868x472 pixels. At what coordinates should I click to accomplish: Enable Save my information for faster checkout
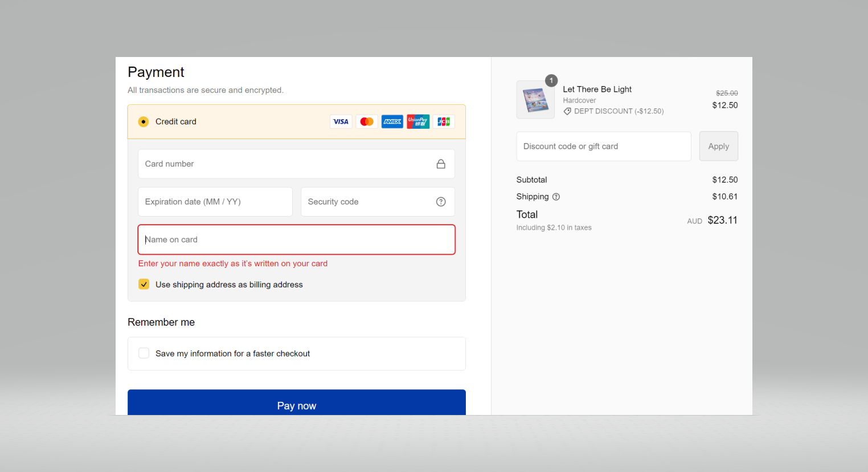(x=144, y=353)
